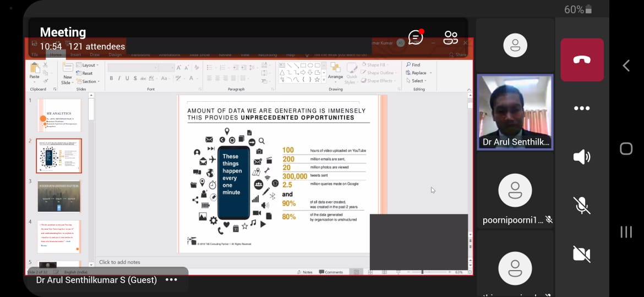Hang up with the red end-call button

pyautogui.click(x=582, y=60)
